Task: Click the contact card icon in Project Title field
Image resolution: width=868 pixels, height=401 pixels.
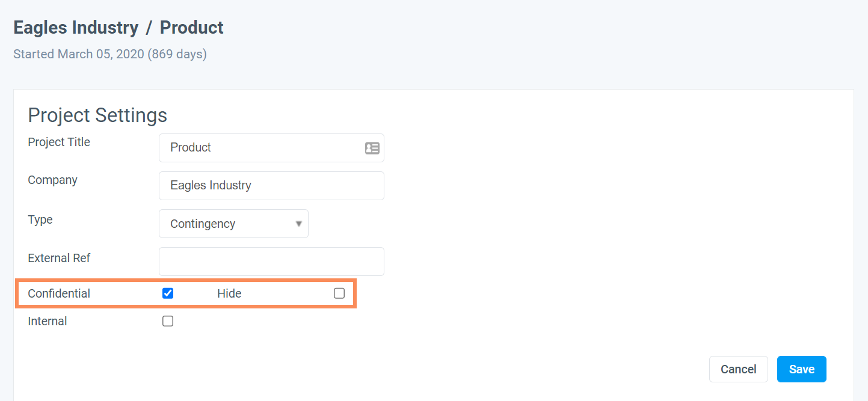Action: pyautogui.click(x=372, y=148)
